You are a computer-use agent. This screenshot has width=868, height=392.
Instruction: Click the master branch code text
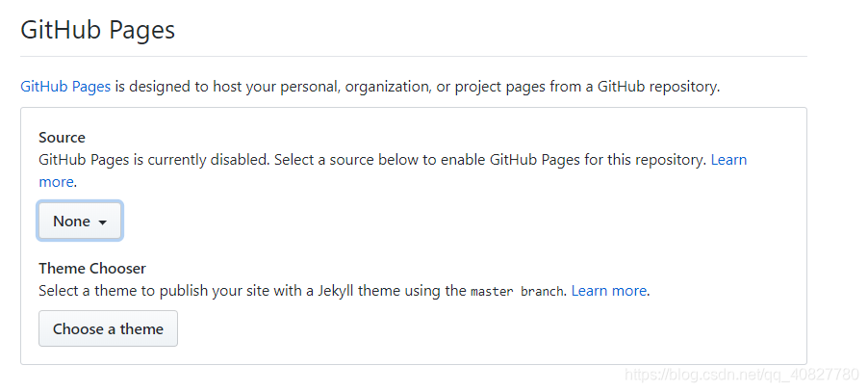pos(516,291)
